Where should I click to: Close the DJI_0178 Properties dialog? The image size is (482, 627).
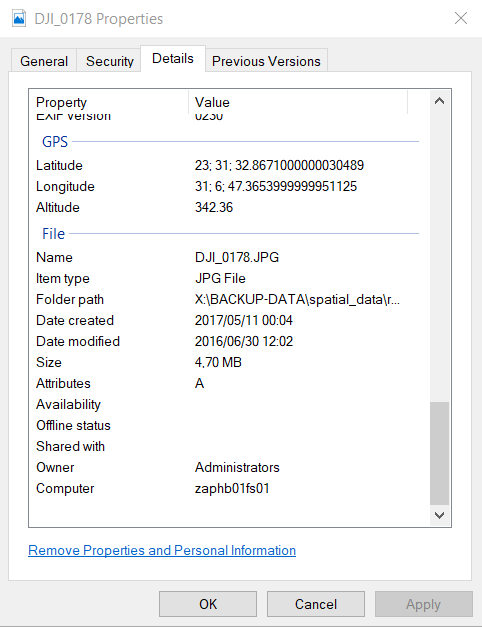point(461,18)
